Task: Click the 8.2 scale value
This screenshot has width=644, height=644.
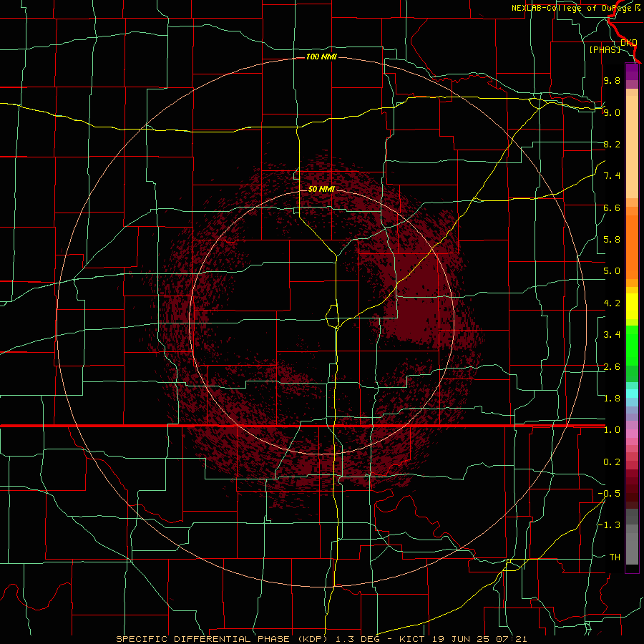Action: (x=612, y=144)
